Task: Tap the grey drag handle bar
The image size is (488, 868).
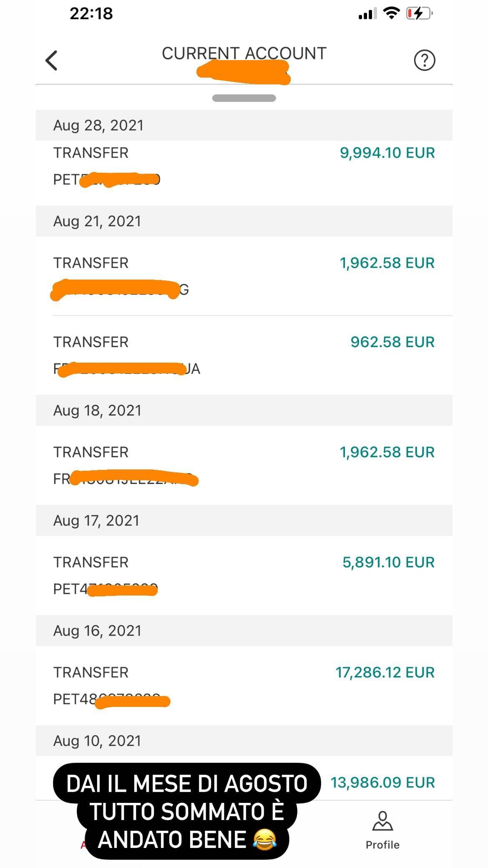Action: coord(244,98)
